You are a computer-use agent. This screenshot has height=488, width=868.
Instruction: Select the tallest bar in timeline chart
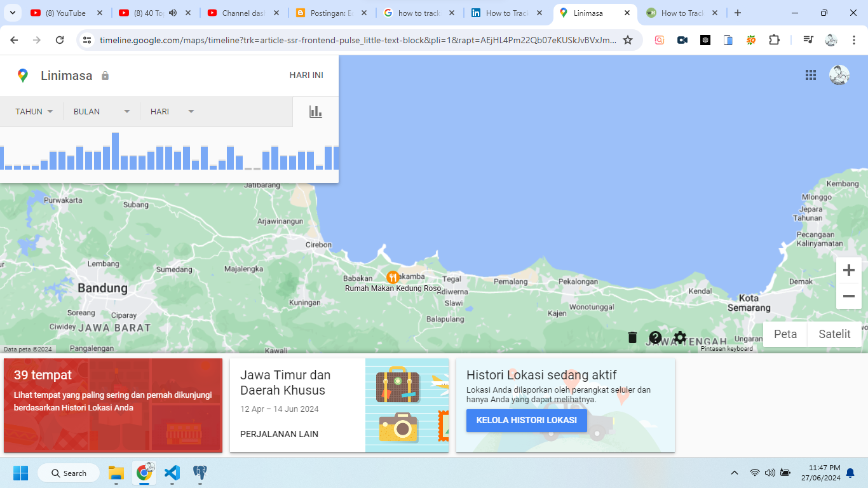pos(116,151)
